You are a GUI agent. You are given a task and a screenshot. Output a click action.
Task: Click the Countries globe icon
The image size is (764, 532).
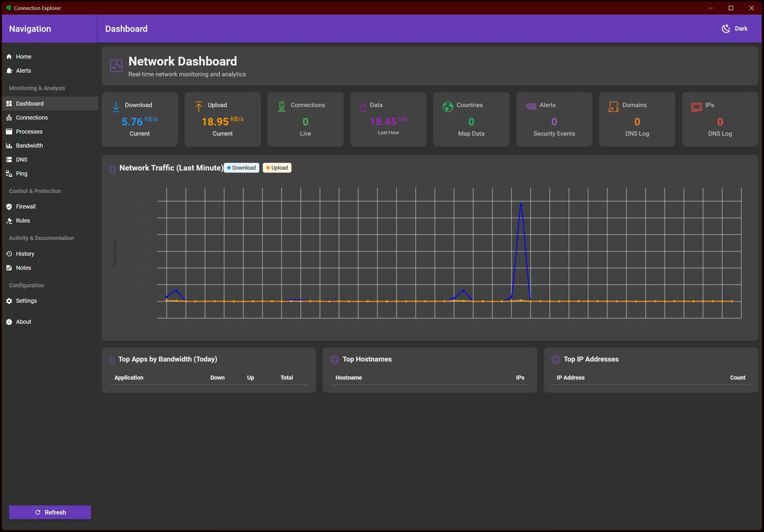click(x=447, y=106)
